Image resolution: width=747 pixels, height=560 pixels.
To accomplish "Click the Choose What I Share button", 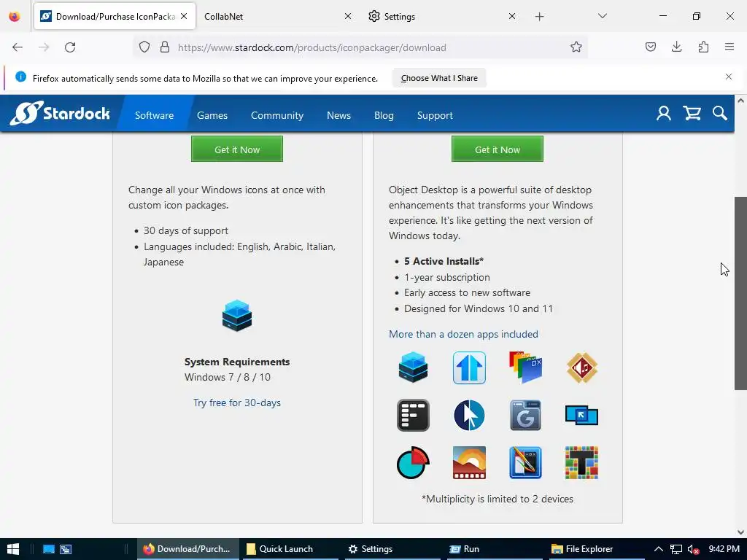I will (x=438, y=78).
